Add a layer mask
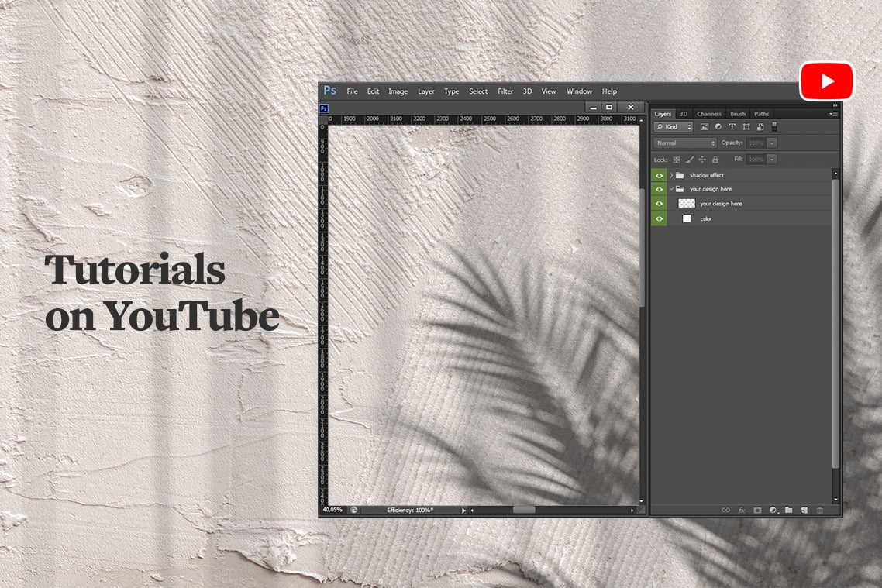 click(757, 510)
